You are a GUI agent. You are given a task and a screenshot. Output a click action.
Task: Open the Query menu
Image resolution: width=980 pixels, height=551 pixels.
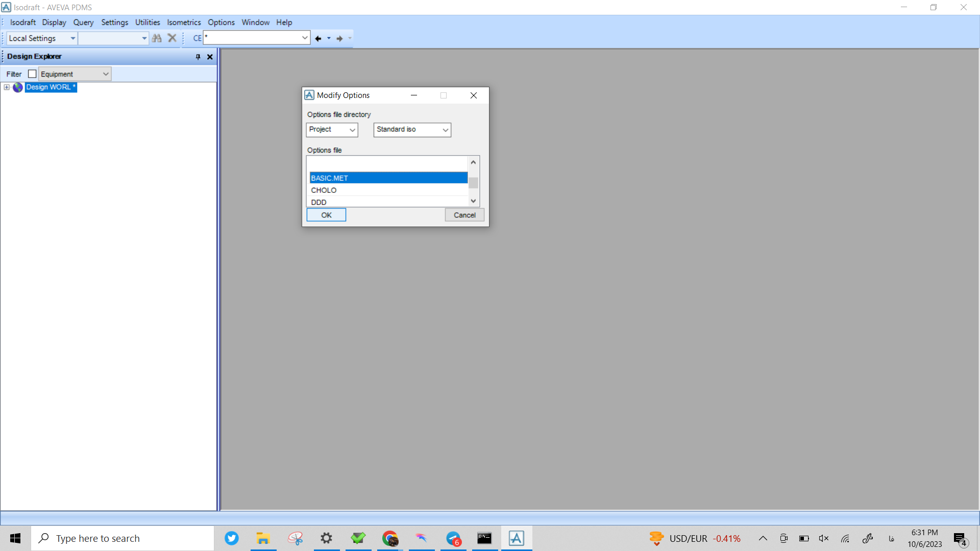coord(83,22)
